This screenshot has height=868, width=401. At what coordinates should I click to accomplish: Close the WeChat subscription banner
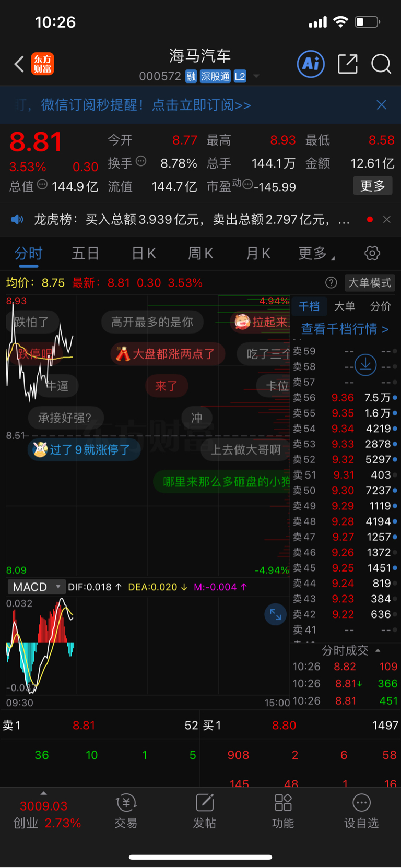tap(382, 105)
